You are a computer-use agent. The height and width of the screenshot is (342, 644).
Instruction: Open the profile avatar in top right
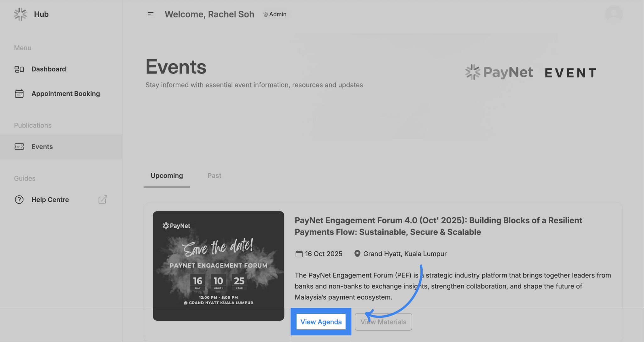[614, 14]
